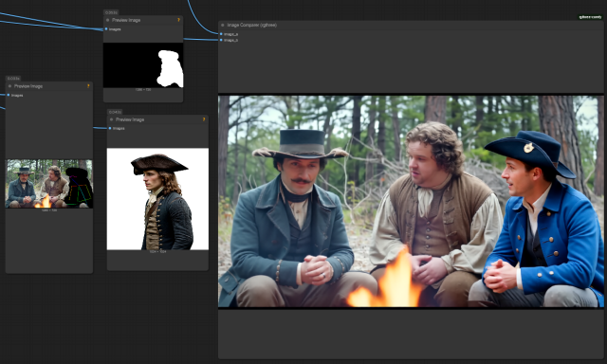Click the image_a input port on Image Comparer
The width and height of the screenshot is (607, 364).
[221, 34]
